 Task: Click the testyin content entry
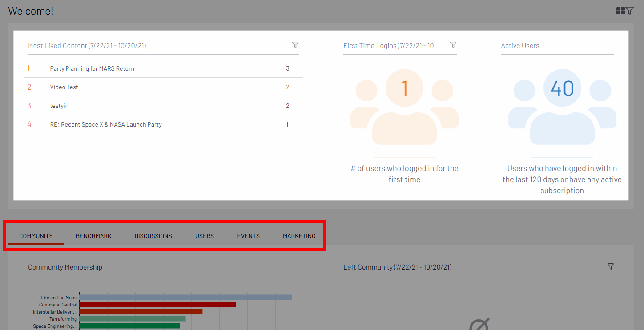coord(59,106)
